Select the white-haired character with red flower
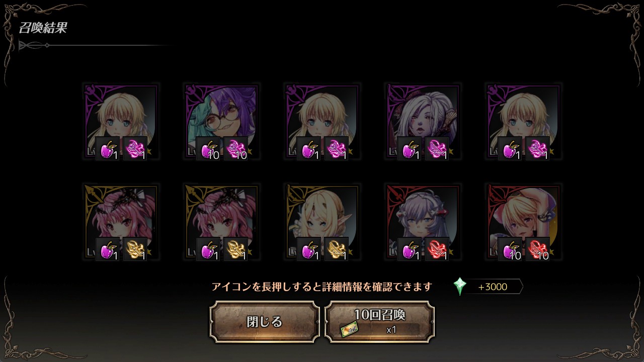Image resolution: width=644 pixels, height=362 pixels. [x=423, y=122]
